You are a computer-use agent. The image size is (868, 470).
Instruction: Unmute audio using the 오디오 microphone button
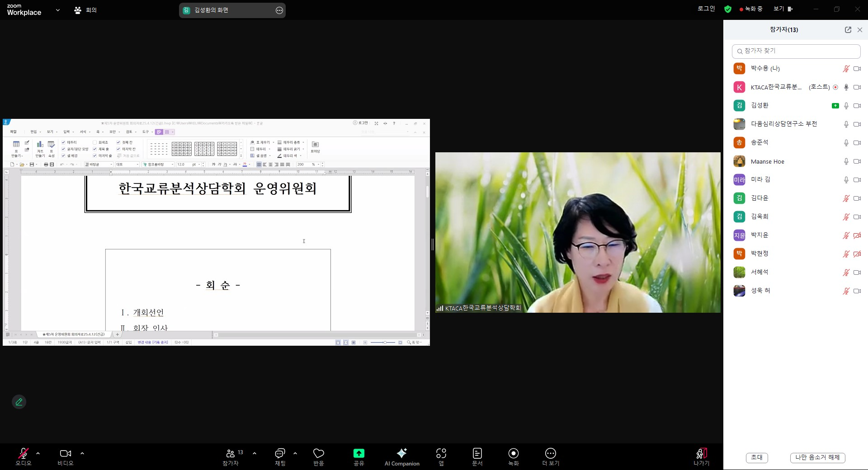(23, 453)
